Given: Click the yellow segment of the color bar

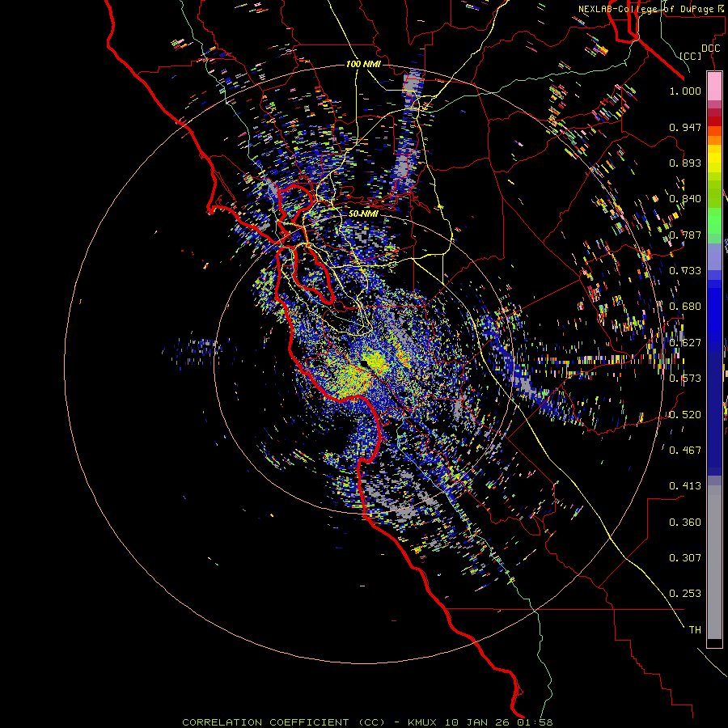Looking at the screenshot, I should (x=714, y=159).
